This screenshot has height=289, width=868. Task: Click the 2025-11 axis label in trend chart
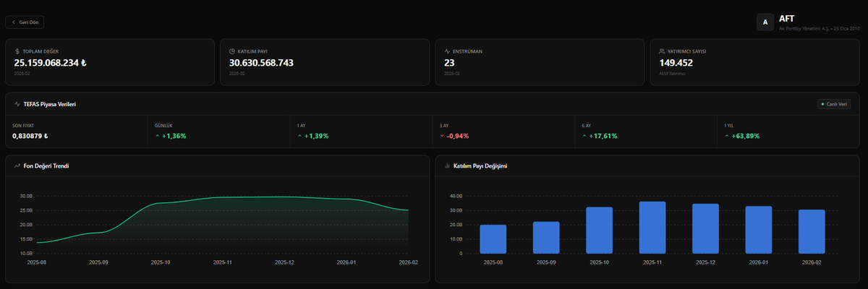(223, 263)
